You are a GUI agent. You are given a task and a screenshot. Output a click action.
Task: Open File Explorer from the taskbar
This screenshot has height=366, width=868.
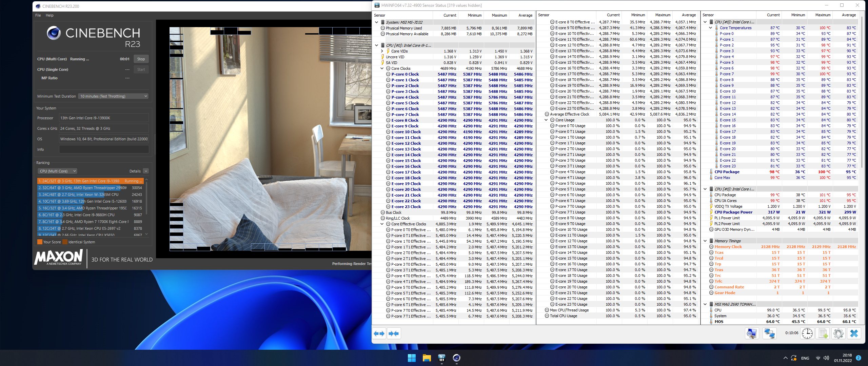(x=427, y=358)
